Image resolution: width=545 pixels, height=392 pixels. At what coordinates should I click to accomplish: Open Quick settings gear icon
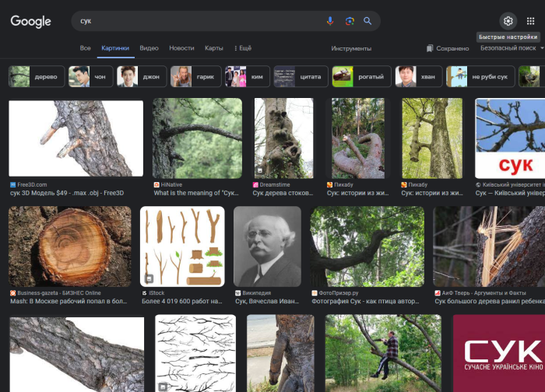click(508, 21)
